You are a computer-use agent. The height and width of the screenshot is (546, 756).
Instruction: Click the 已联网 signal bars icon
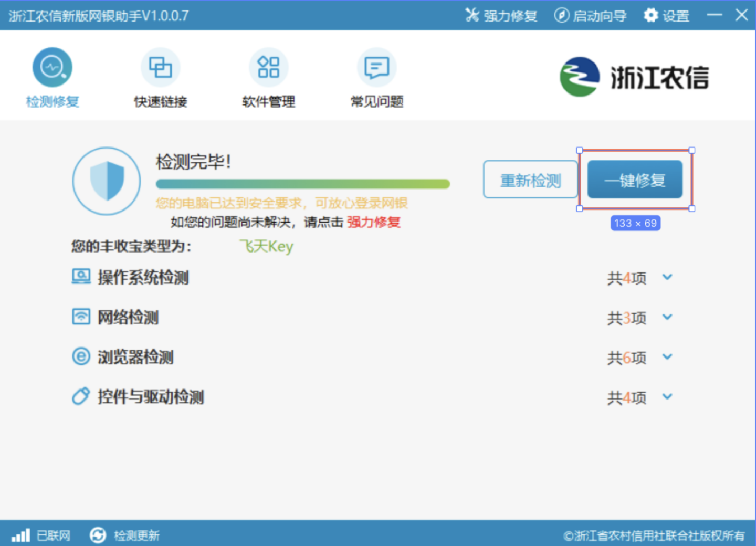tap(21, 535)
